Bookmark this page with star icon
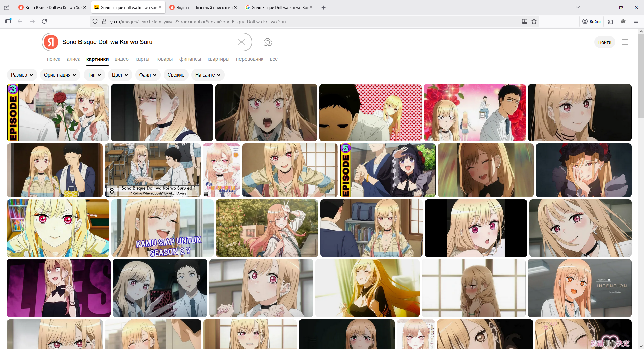Image resolution: width=644 pixels, height=349 pixels. point(534,21)
